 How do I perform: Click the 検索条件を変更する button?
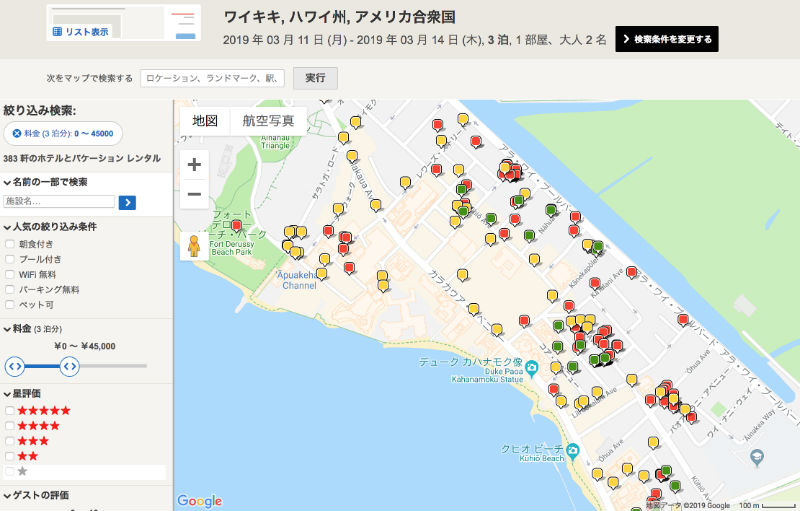667,39
